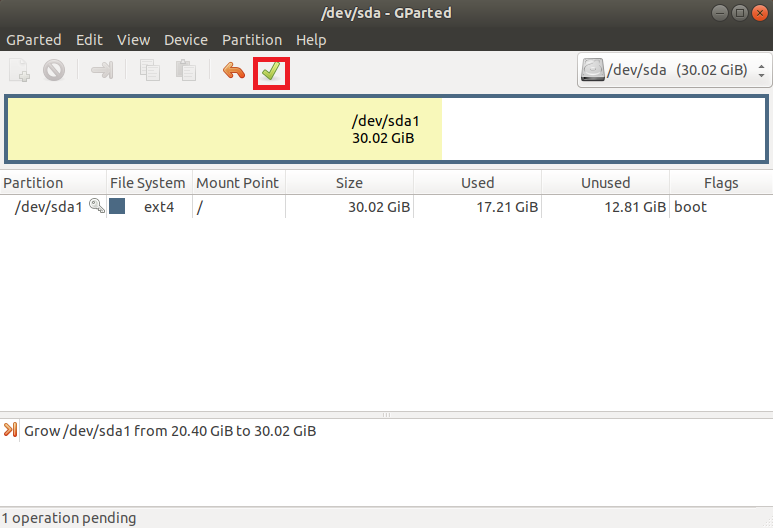This screenshot has width=773, height=528.
Task: Open the GParted menu
Action: [x=34, y=40]
